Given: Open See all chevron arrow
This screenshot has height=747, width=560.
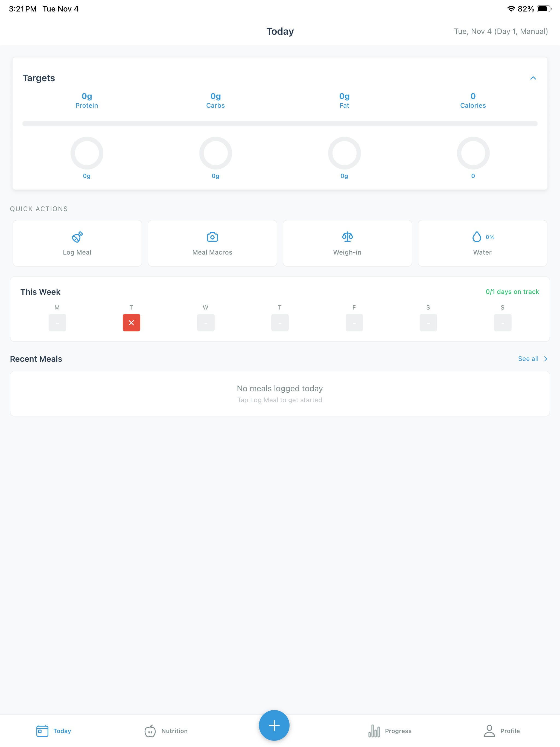Looking at the screenshot, I should [546, 359].
